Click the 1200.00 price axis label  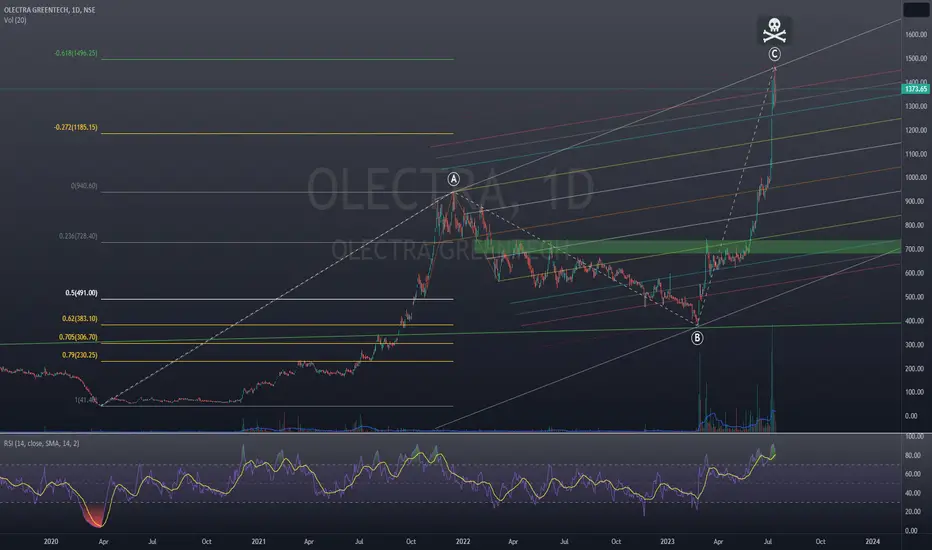pos(916,130)
